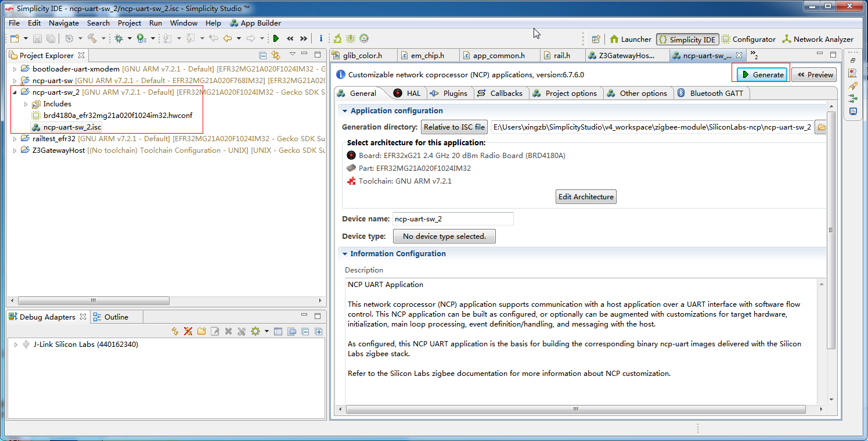Click the red-X disconnect icon in Debug Adapters
Screen dimensions: 868x441
coord(188,331)
